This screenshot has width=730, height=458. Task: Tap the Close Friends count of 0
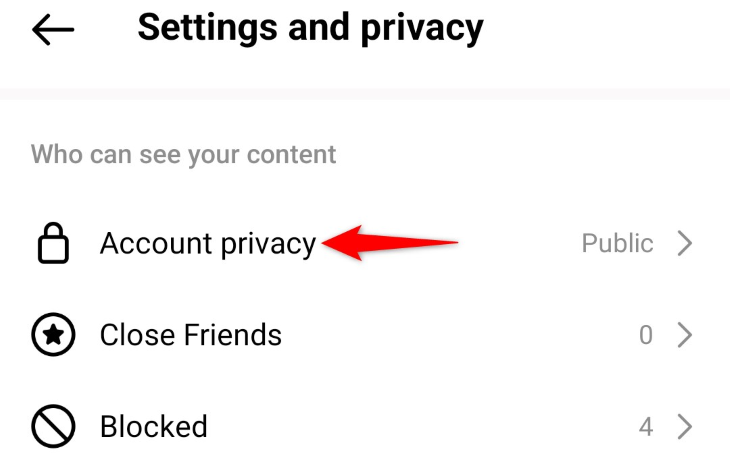[x=646, y=336]
